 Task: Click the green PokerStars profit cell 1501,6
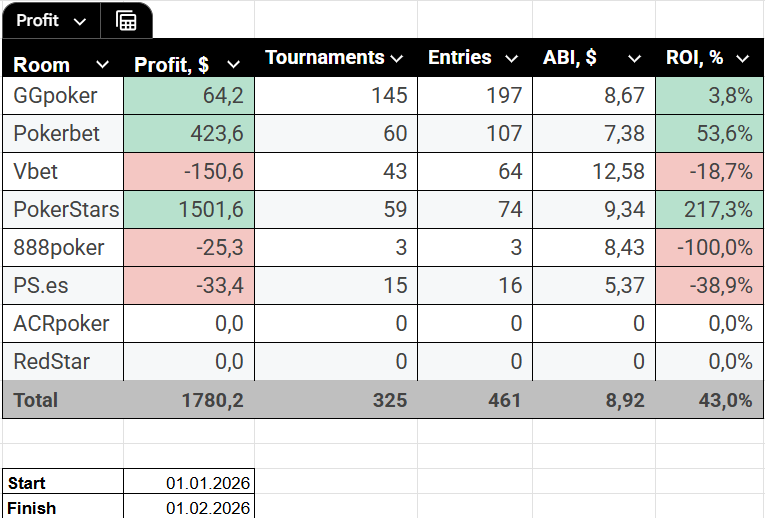tap(189, 210)
